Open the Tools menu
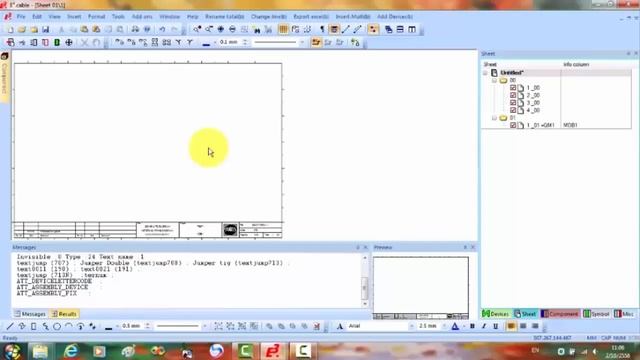The width and height of the screenshot is (640, 360). (x=118, y=17)
